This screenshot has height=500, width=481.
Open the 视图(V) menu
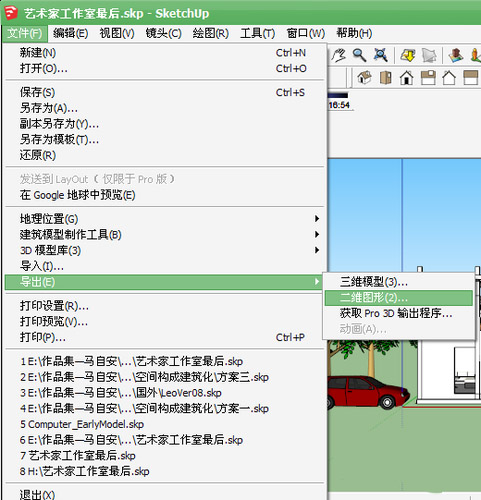pos(117,33)
